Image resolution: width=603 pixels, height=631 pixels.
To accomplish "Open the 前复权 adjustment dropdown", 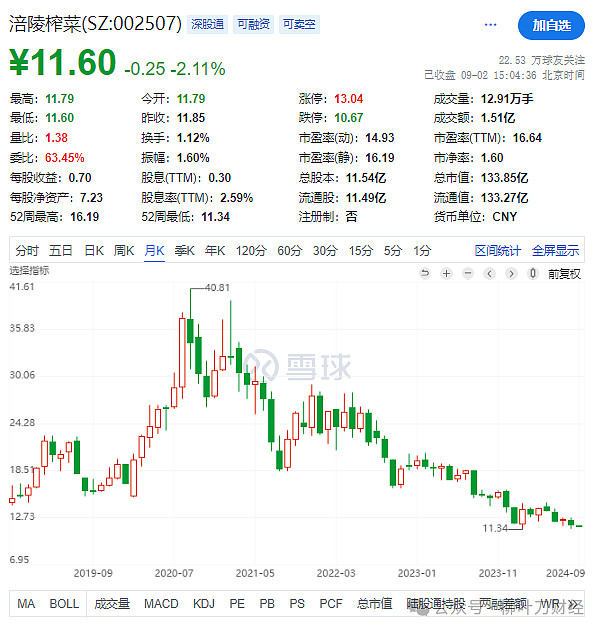I will pos(564,274).
